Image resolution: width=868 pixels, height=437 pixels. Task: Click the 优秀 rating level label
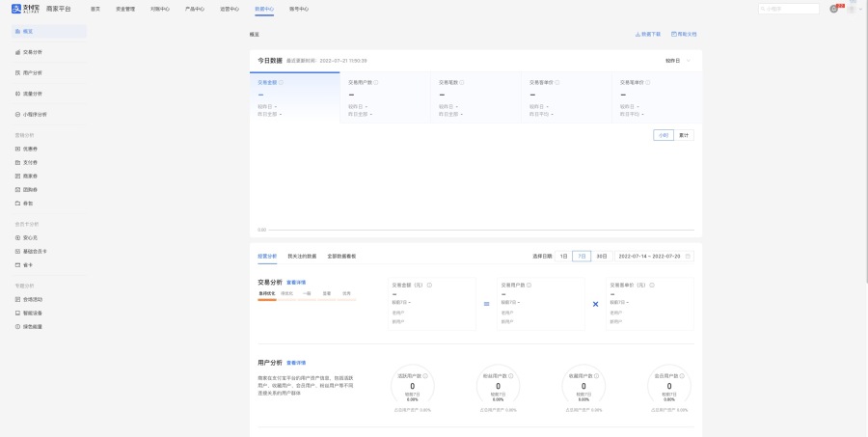346,293
